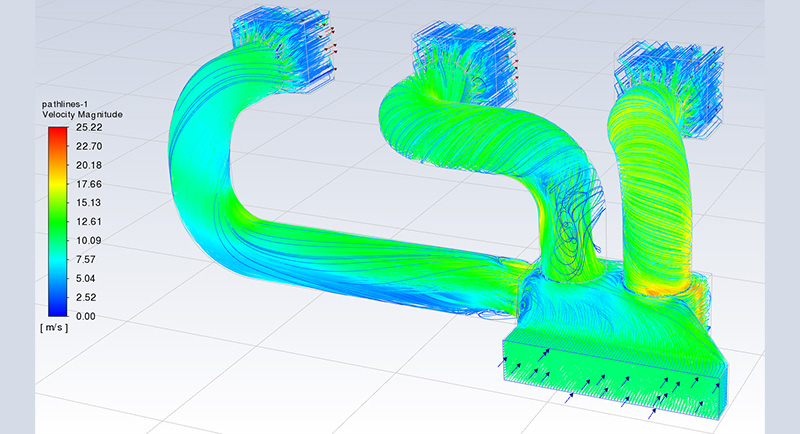Click the 25.22 maximum legend value
This screenshot has height=434, width=800.
point(90,127)
